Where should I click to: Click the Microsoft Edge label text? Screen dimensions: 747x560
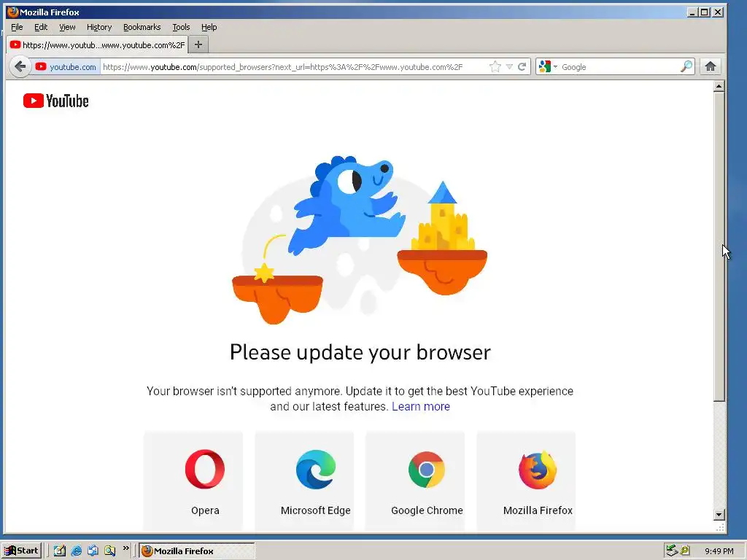(315, 510)
